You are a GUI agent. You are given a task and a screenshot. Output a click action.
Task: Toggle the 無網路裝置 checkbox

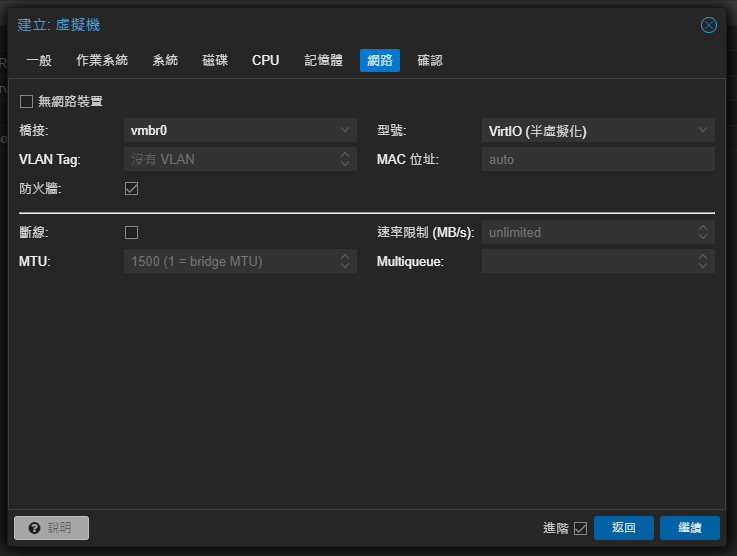27,101
